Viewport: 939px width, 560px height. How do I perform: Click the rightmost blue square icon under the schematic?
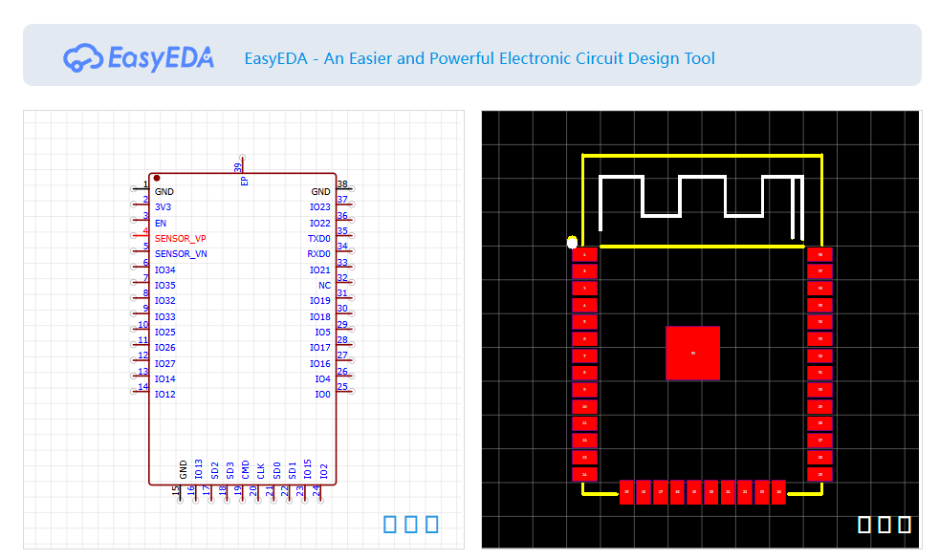[432, 525]
